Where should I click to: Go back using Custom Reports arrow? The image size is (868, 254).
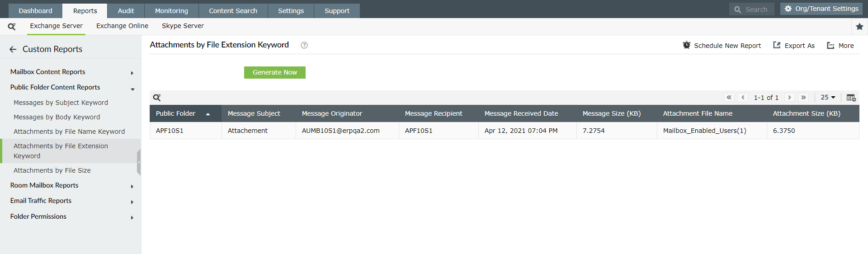(13, 49)
